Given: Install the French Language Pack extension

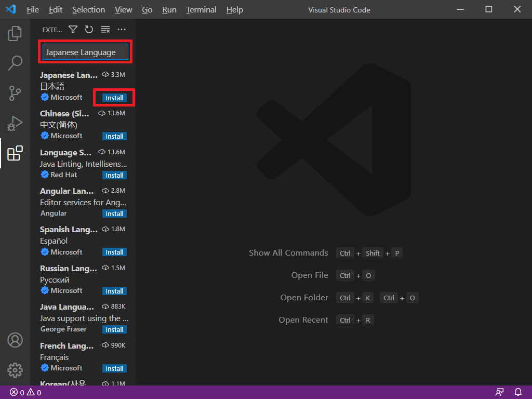Looking at the screenshot, I should coord(114,368).
